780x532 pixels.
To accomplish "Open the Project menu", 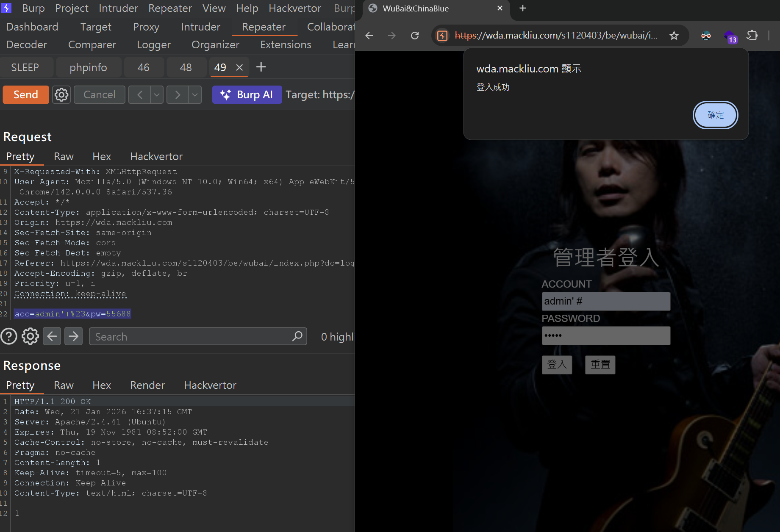I will point(72,8).
